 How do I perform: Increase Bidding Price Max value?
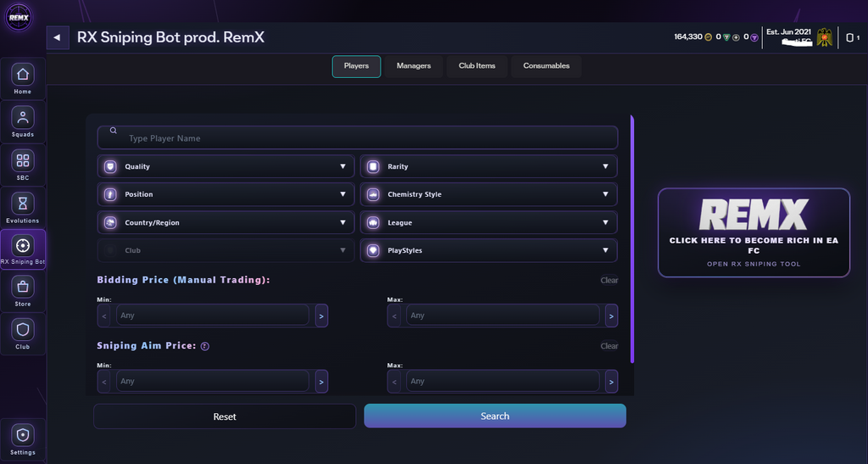(611, 316)
